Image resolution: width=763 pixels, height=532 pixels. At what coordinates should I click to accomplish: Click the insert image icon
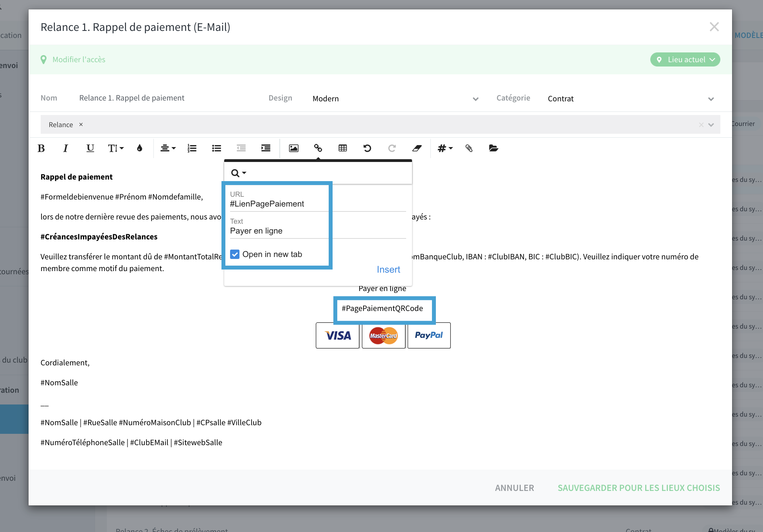click(293, 148)
